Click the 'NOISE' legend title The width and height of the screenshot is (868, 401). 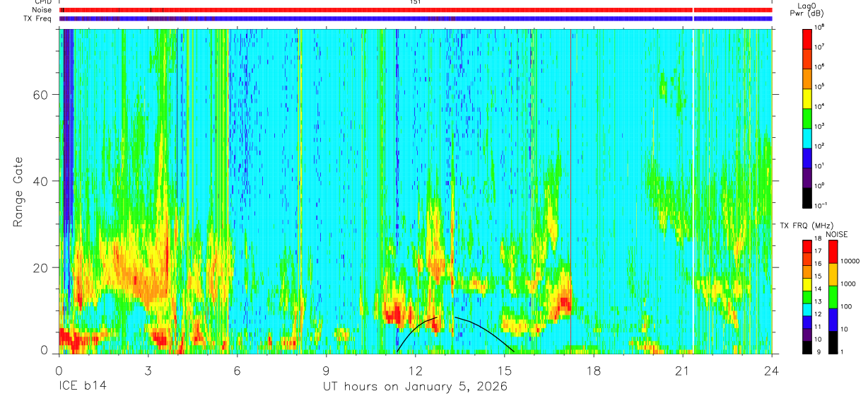pos(836,234)
